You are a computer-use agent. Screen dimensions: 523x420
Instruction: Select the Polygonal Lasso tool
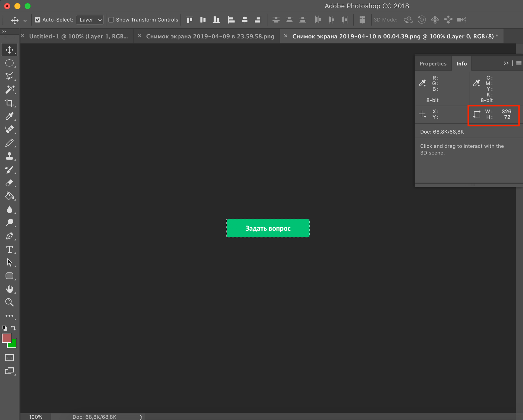coord(10,76)
